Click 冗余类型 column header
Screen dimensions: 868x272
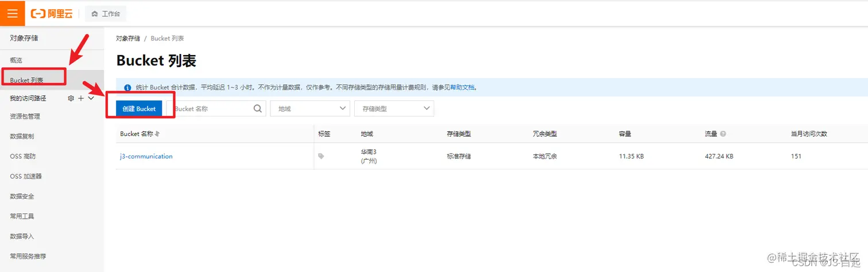[x=545, y=134]
